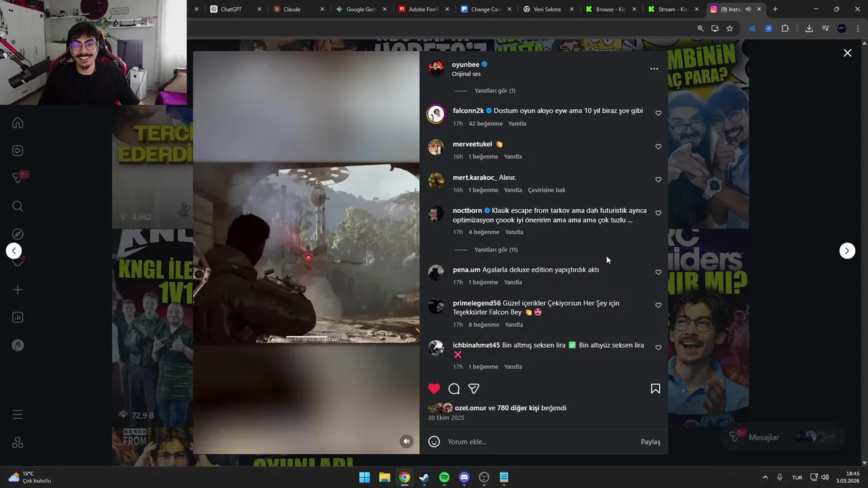Viewport: 868px width, 488px height.
Task: Open a new browser tab with plus
Action: (x=775, y=9)
